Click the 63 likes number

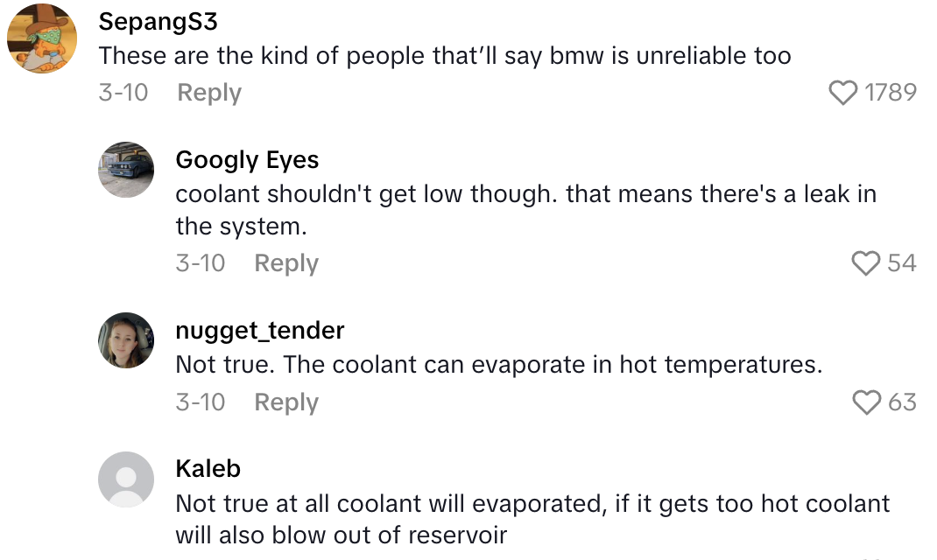pos(901,402)
